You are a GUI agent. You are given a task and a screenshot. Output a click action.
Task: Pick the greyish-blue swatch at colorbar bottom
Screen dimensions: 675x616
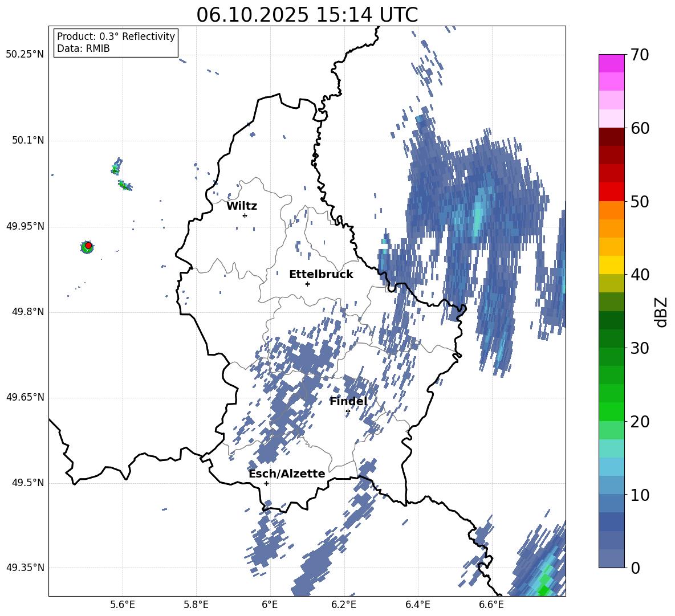tap(611, 558)
